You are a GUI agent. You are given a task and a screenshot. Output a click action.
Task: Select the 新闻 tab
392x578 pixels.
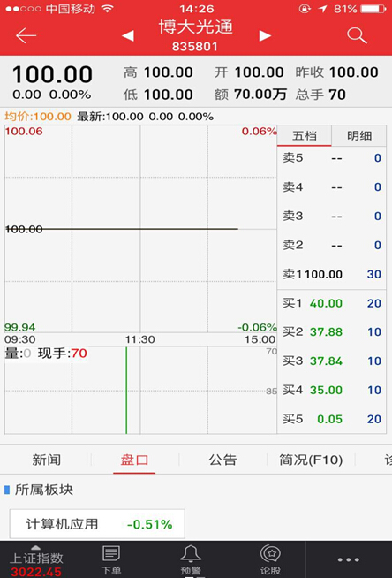(x=47, y=460)
